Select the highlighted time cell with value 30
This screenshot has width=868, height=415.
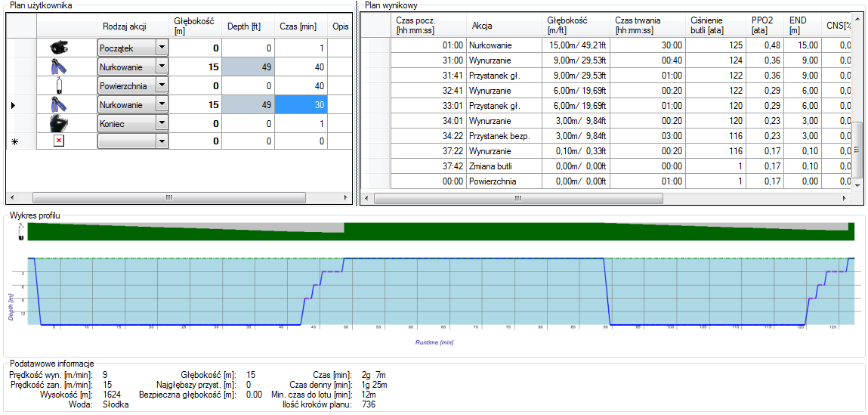point(301,105)
